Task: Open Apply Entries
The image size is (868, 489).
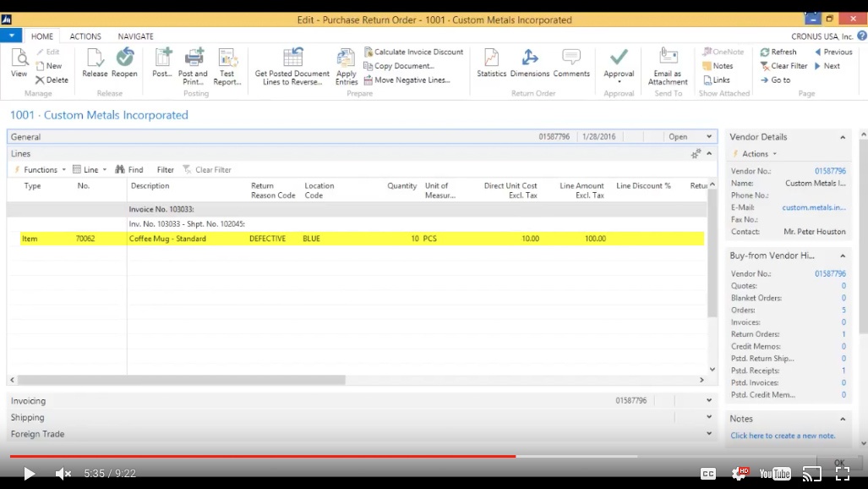Action: (x=347, y=67)
